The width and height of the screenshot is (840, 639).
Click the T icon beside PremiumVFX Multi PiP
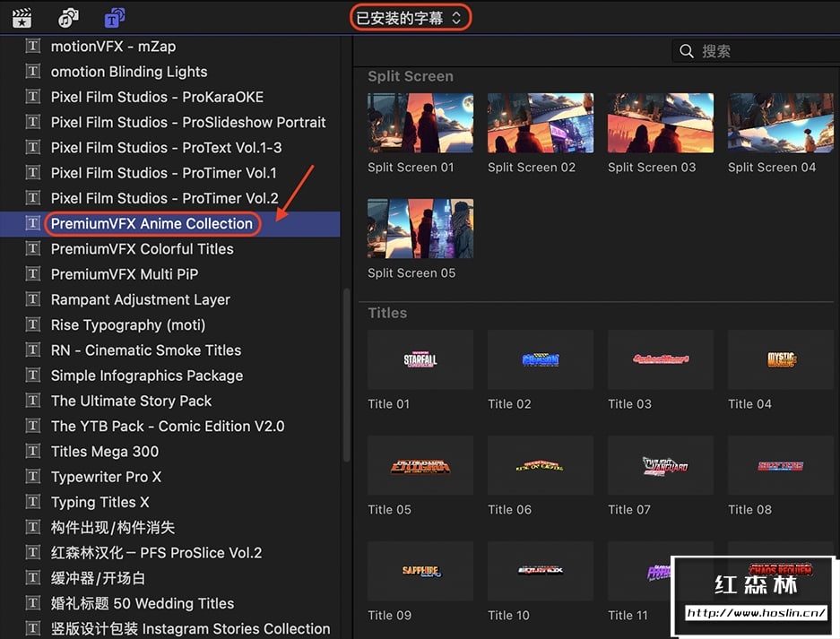pyautogui.click(x=32, y=273)
